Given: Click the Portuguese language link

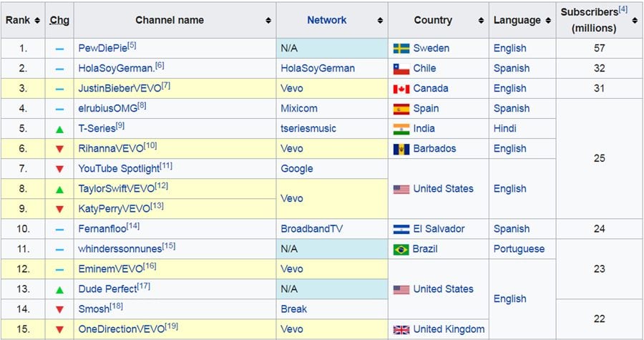Looking at the screenshot, I should coord(519,249).
